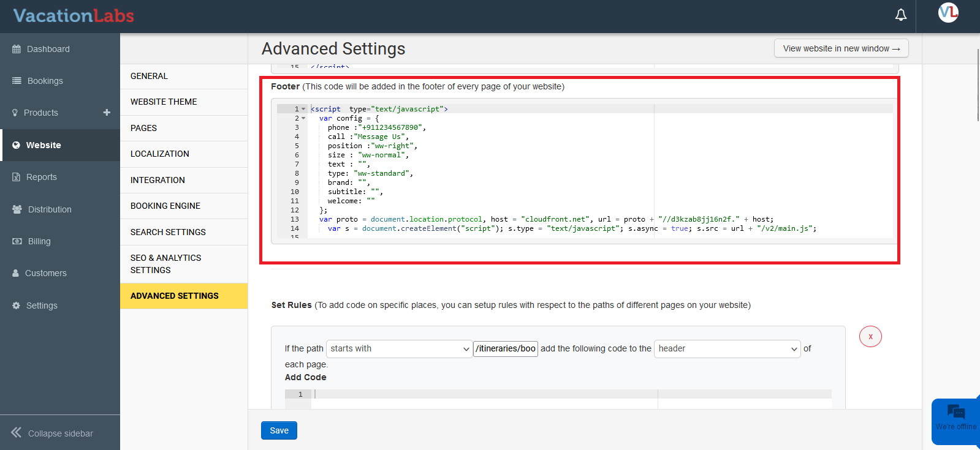Image resolution: width=980 pixels, height=450 pixels.
Task: Click the notification bell icon
Action: click(x=900, y=15)
